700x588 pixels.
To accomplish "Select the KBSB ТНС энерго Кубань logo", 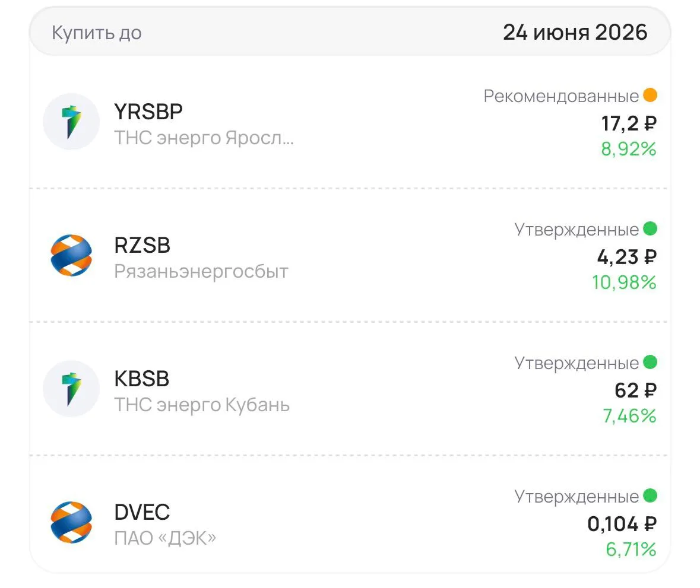I will (x=71, y=389).
